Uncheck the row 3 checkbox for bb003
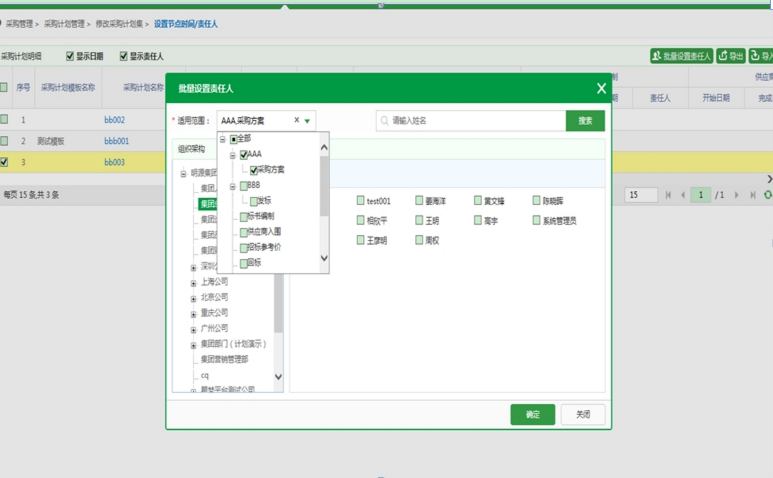The height and width of the screenshot is (478, 773). (x=4, y=162)
